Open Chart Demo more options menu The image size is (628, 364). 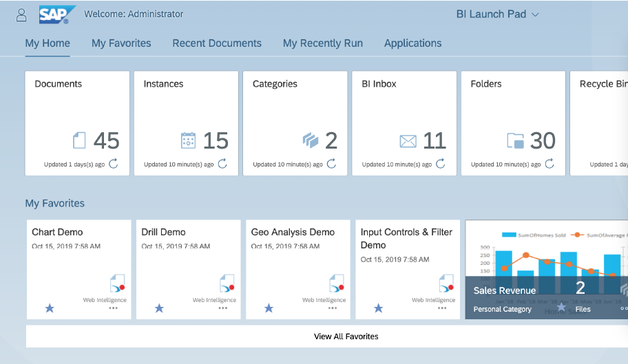click(114, 308)
